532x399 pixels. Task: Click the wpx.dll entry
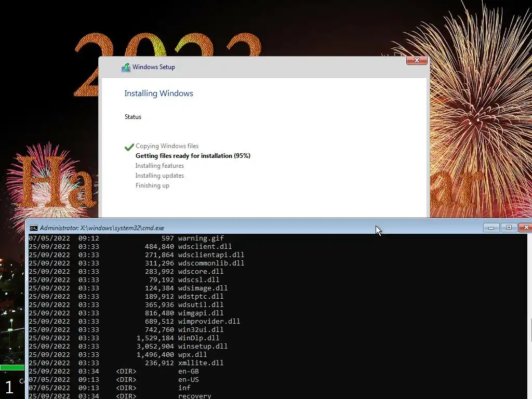coord(192,354)
